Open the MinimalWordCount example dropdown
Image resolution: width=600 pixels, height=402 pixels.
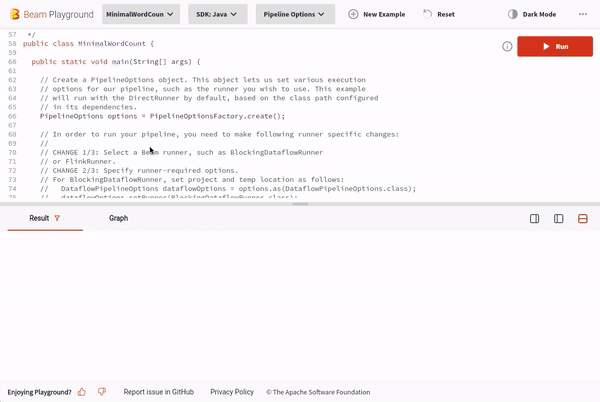click(x=141, y=14)
